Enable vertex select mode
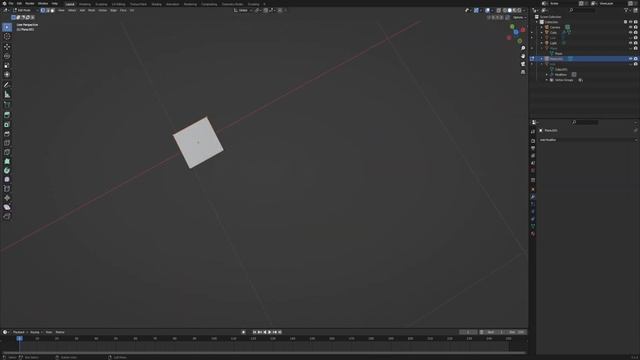Screen dimensions: 640x360 point(42,10)
